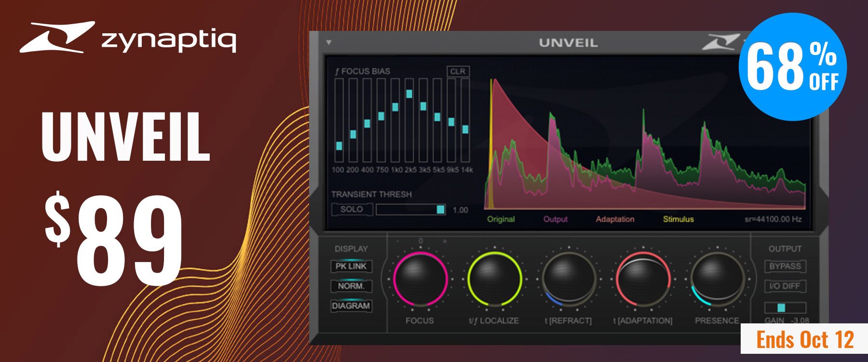Click the 100 Hz focus bias slider
This screenshot has width=868, height=362.
click(339, 146)
